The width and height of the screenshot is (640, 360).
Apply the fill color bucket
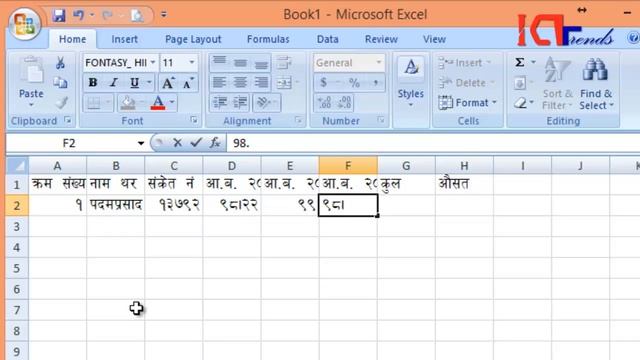click(128, 103)
